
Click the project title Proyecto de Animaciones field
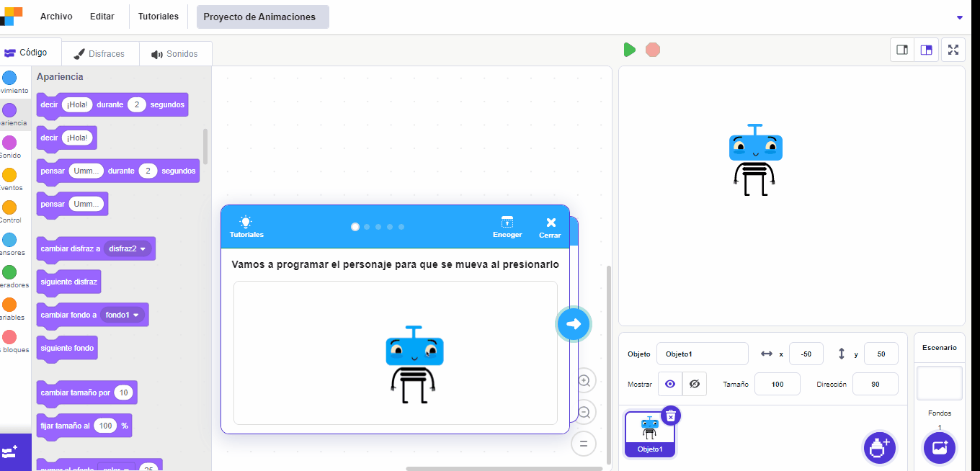[263, 17]
